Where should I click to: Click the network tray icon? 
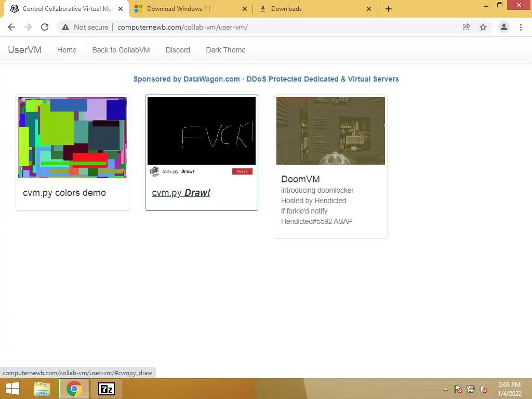[471, 389]
